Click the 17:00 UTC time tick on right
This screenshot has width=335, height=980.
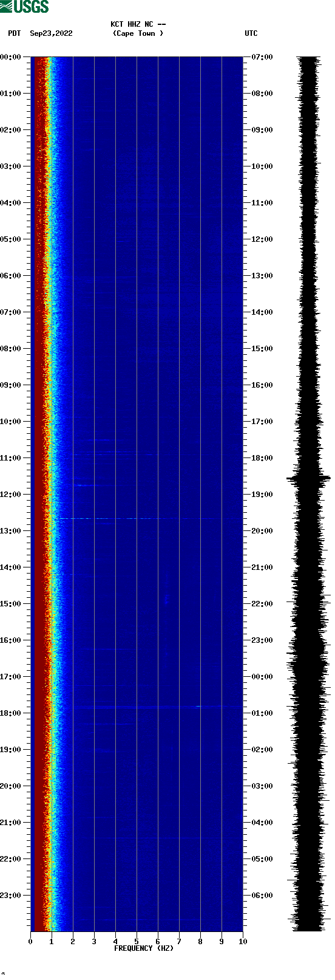262,422
